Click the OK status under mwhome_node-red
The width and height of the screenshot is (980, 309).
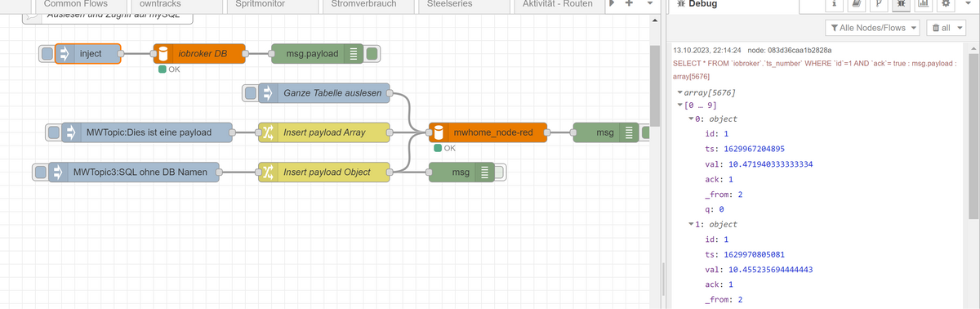tap(444, 148)
